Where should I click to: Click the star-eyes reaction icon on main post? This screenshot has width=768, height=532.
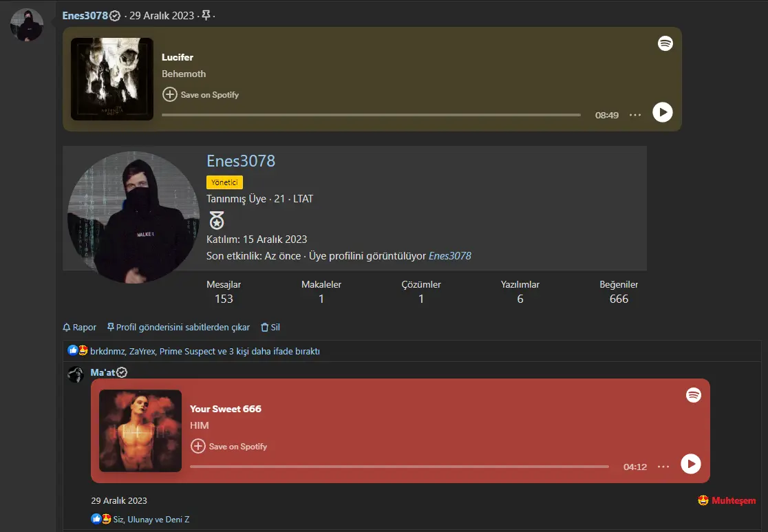tap(83, 350)
